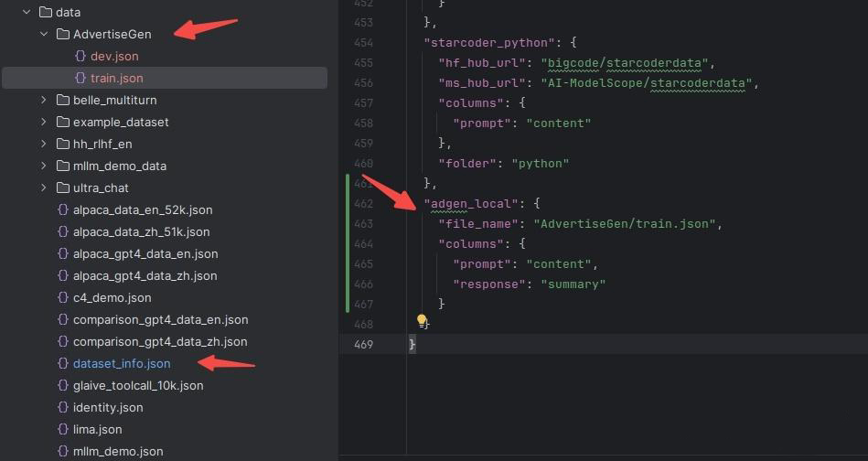Click the "AdvertiseGen/train.json" value
Viewport: 868px width, 461px height.
click(625, 223)
